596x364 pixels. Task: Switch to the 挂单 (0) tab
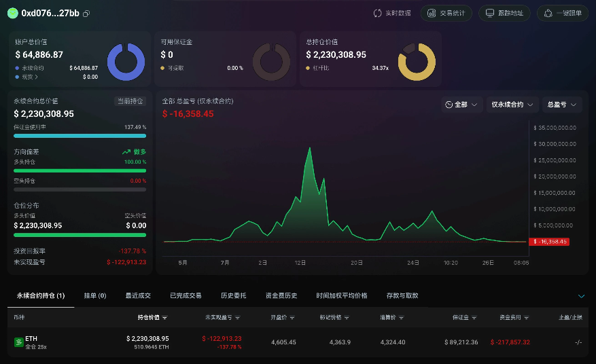pyautogui.click(x=95, y=296)
